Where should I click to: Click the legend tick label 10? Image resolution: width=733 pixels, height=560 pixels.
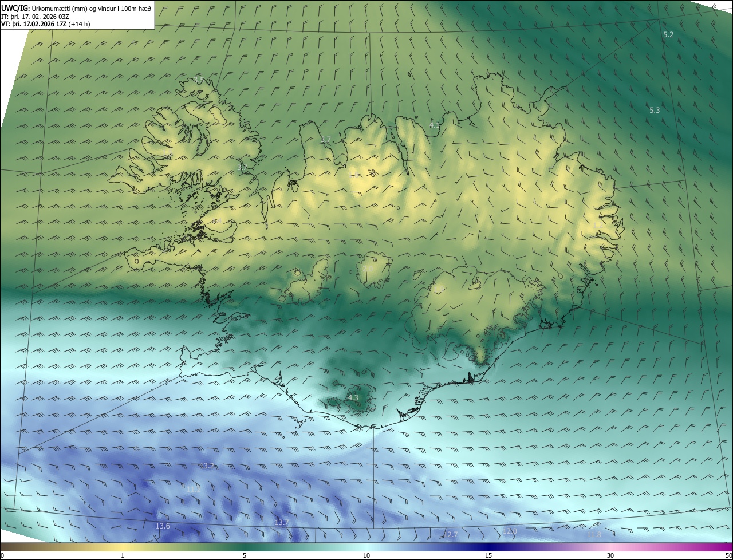tap(366, 556)
